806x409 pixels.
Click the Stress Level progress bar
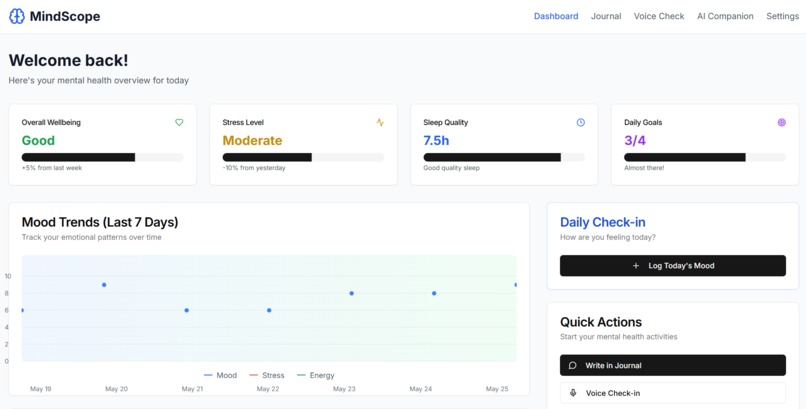(x=303, y=157)
